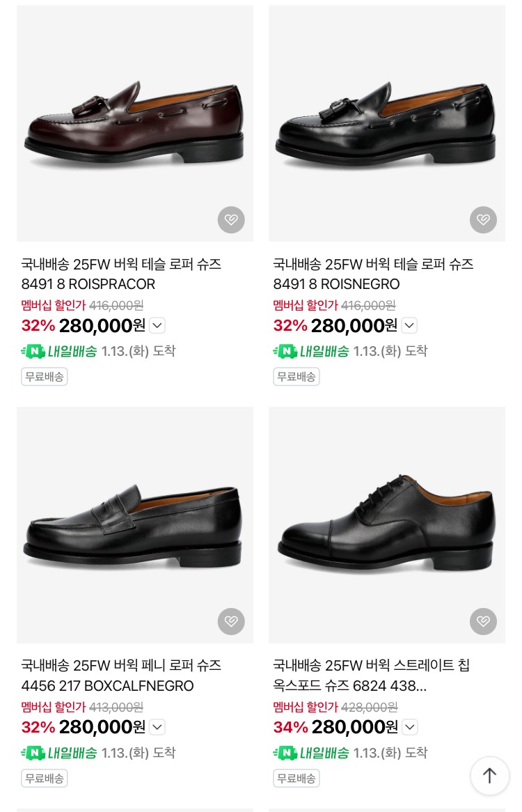Open 8491 8 ROISPRACOR product title

(x=121, y=274)
